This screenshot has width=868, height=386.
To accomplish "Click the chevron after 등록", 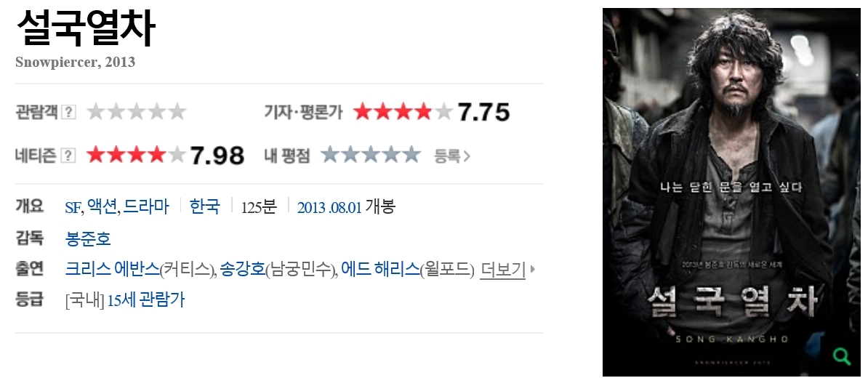I will click(467, 157).
